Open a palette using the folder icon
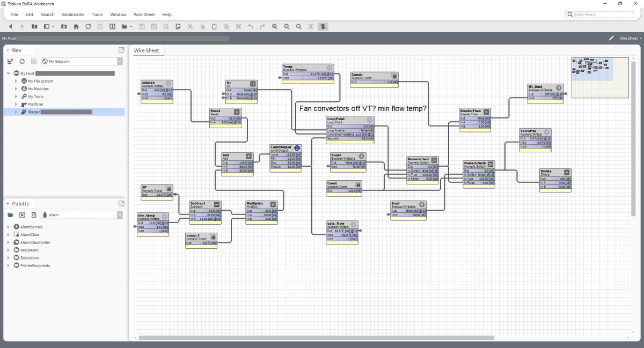 [x=10, y=214]
